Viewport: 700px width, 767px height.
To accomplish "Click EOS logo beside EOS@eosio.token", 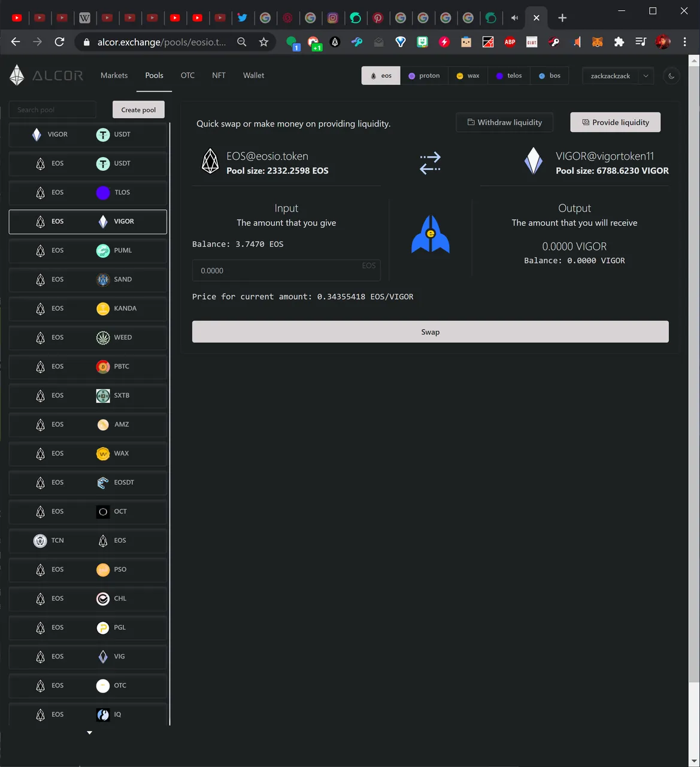I will point(210,161).
